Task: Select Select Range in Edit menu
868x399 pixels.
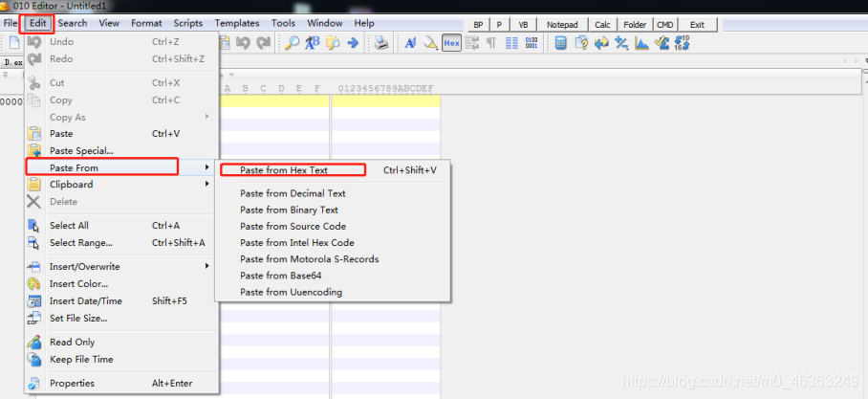Action: [x=121, y=243]
